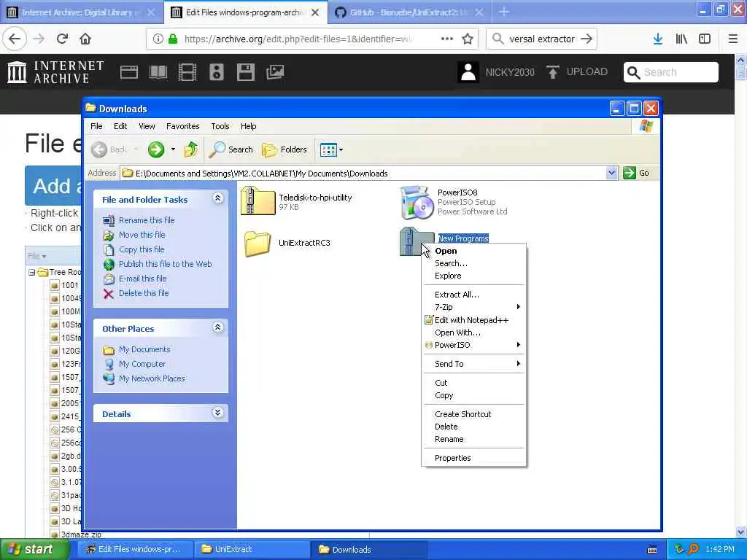The width and height of the screenshot is (747, 560).
Task: Click the Go button beside address bar
Action: pyautogui.click(x=637, y=174)
